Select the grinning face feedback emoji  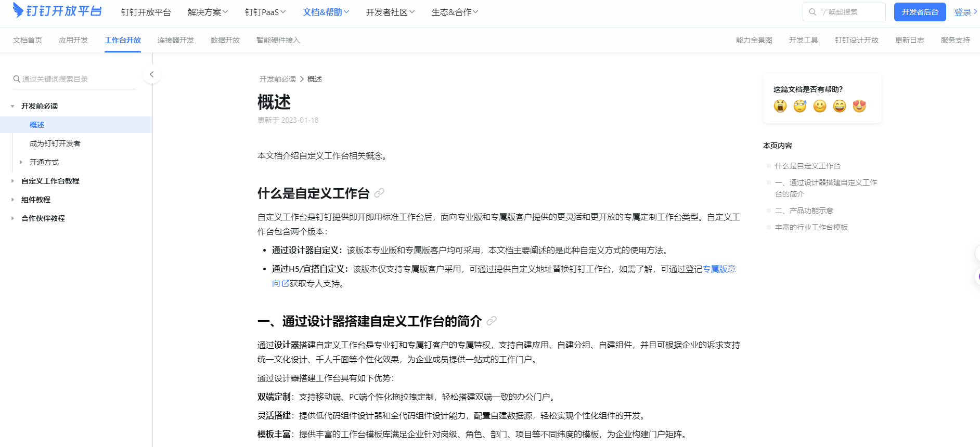click(840, 106)
